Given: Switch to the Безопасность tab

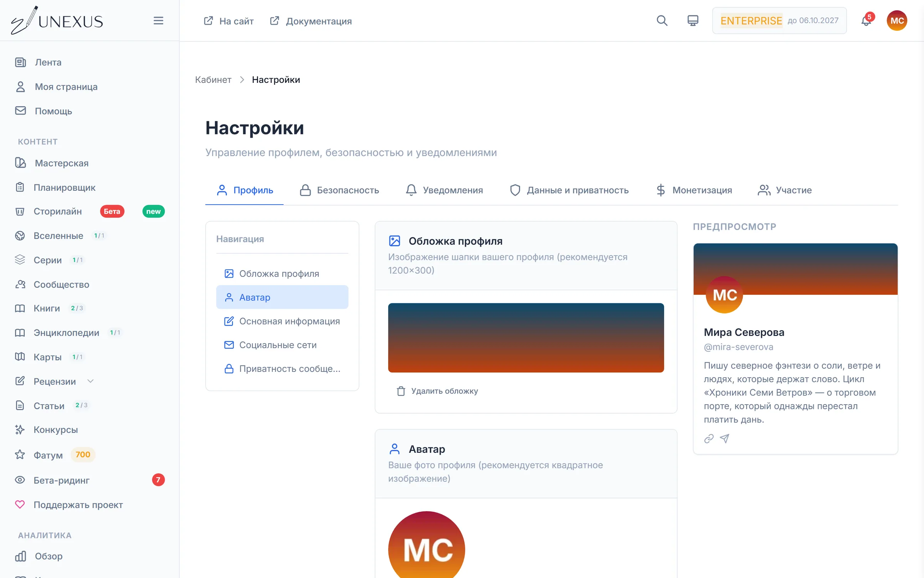Looking at the screenshot, I should (x=339, y=190).
